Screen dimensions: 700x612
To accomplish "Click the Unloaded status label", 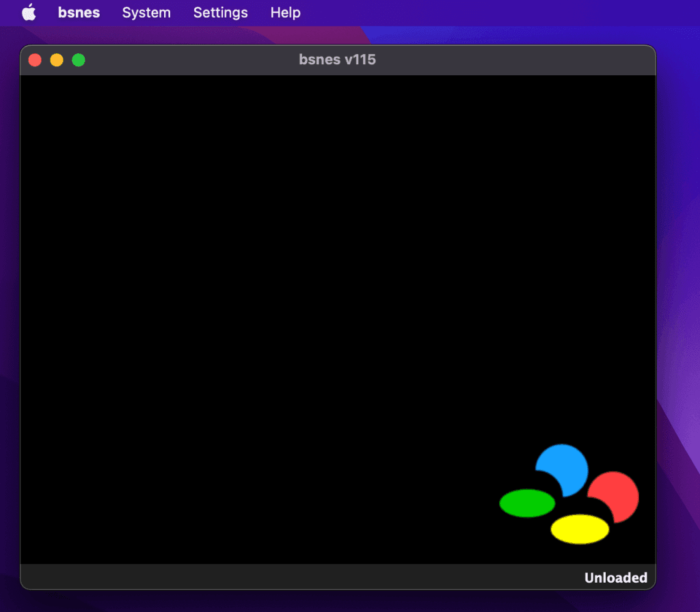I will 615,578.
